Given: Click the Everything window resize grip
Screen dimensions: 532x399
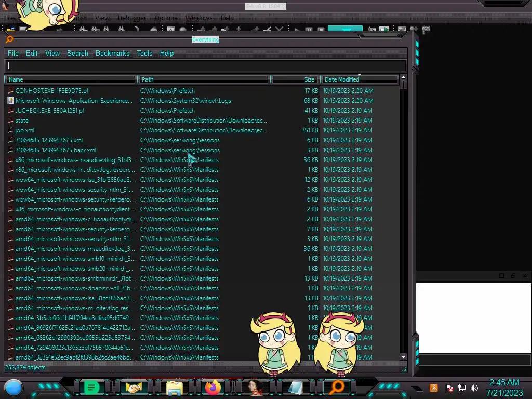Looking at the screenshot, I should click(404, 369).
